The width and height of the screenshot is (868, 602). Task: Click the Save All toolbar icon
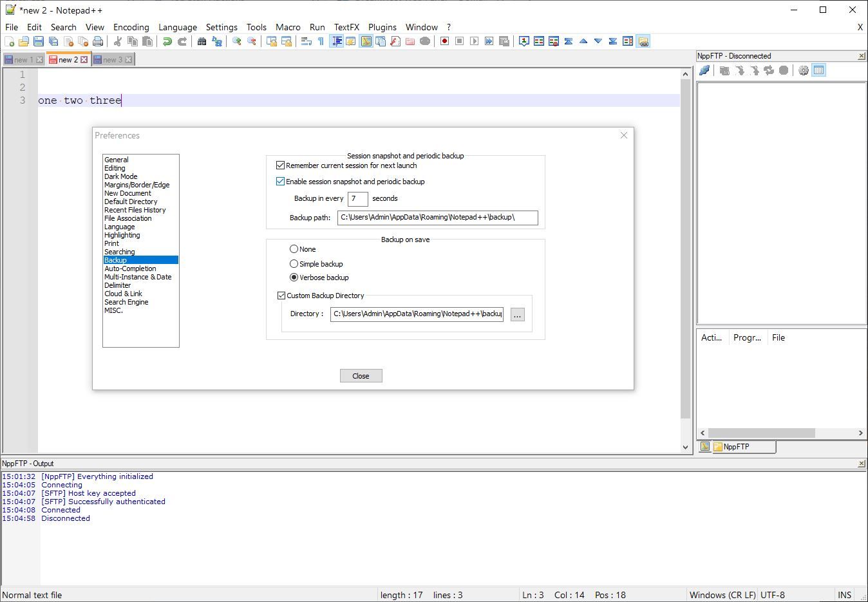click(53, 41)
